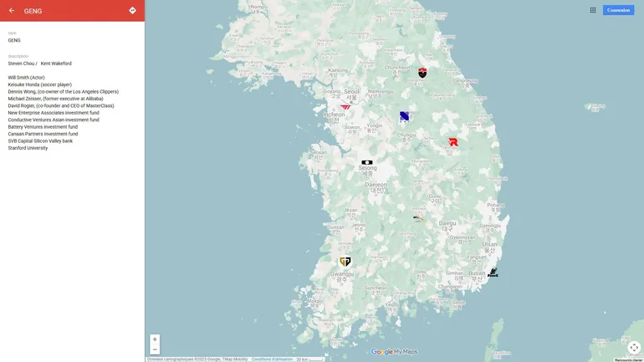Select the black marker at Sejong
Image resolution: width=644 pixels, height=362 pixels.
[x=367, y=162]
